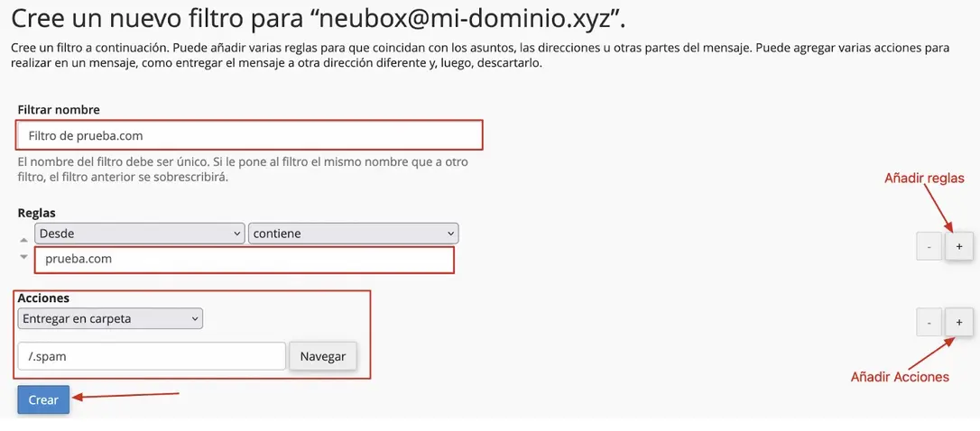This screenshot has width=980, height=431.
Task: Open the "Entregar en carpeta" action dropdown
Action: point(110,318)
